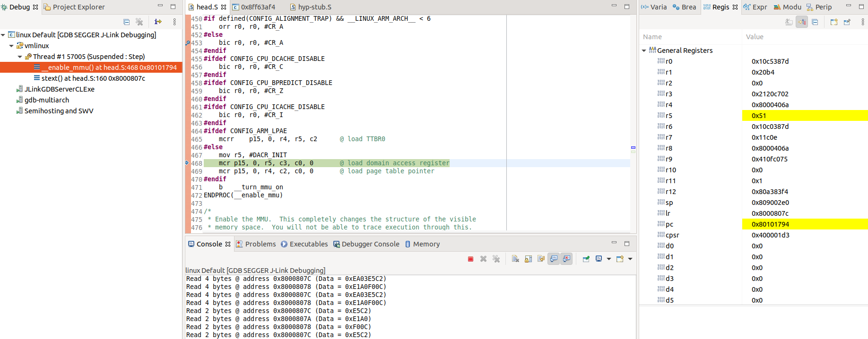Close the head.S editor tab
This screenshot has width=868, height=339.
click(224, 7)
